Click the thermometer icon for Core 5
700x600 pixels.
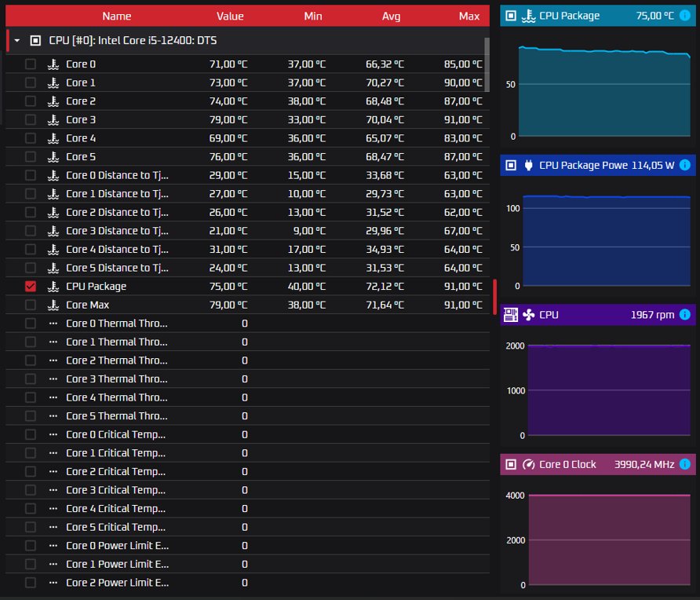[53, 157]
